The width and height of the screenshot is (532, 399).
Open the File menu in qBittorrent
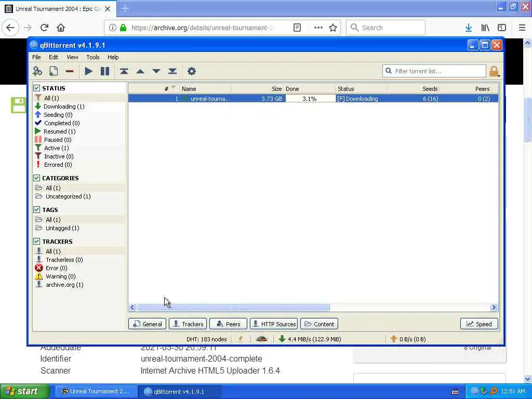[x=36, y=57]
